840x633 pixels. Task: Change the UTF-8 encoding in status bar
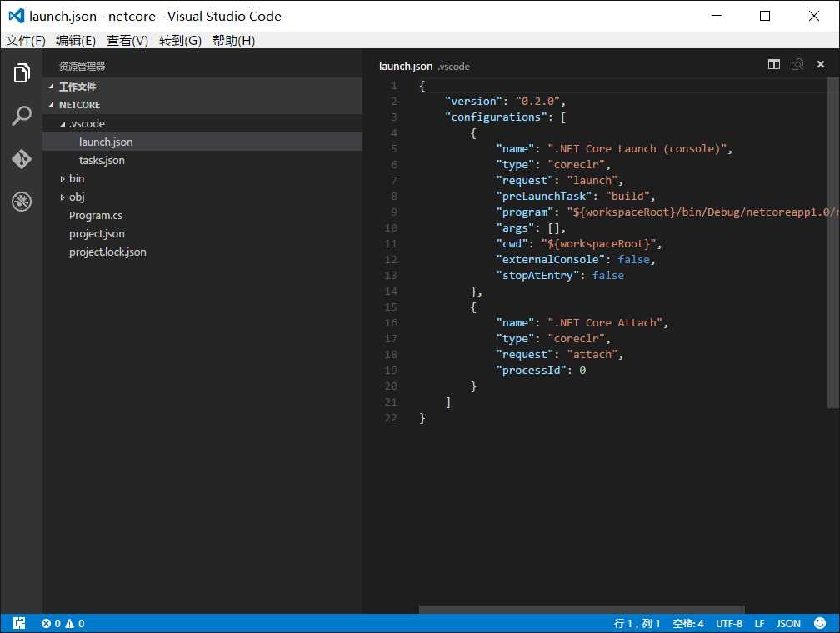click(x=728, y=623)
